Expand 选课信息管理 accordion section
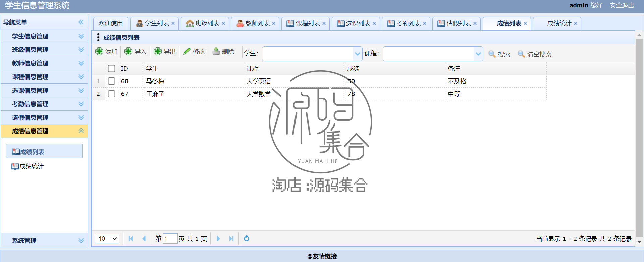 click(44, 90)
